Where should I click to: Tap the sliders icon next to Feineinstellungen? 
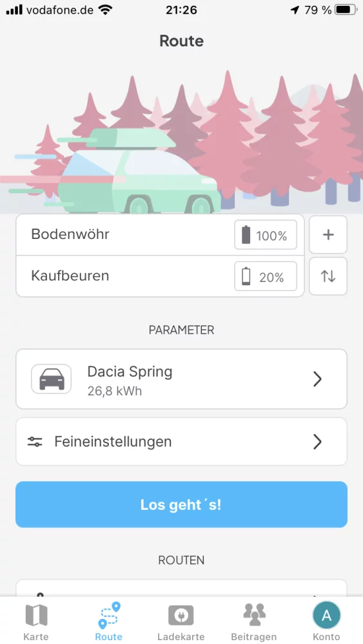click(x=35, y=442)
